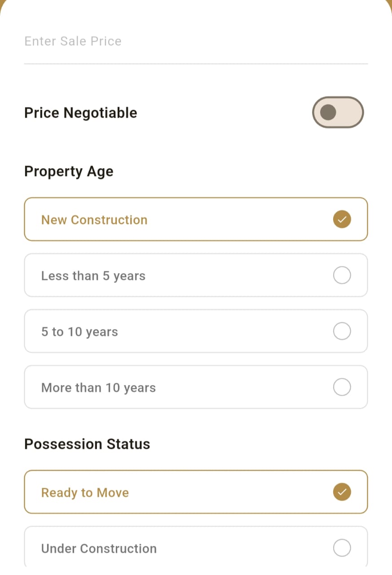The height and width of the screenshot is (575, 392).
Task: Click the top edge of the form sheet
Action: (196, 2)
